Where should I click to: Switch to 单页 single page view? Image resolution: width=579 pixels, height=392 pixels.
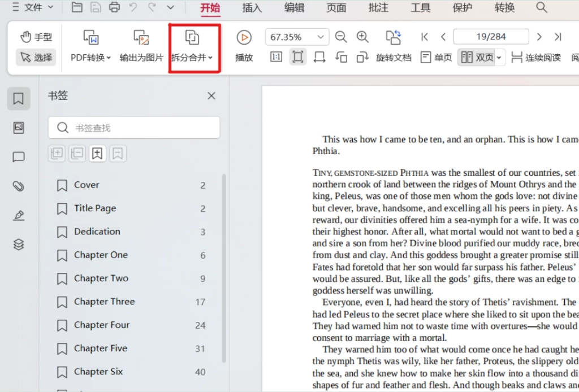coord(436,58)
